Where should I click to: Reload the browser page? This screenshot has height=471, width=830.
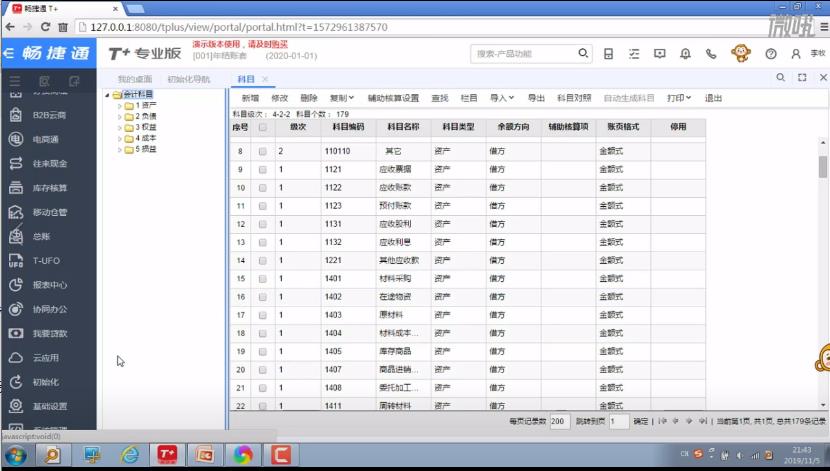pos(45,27)
